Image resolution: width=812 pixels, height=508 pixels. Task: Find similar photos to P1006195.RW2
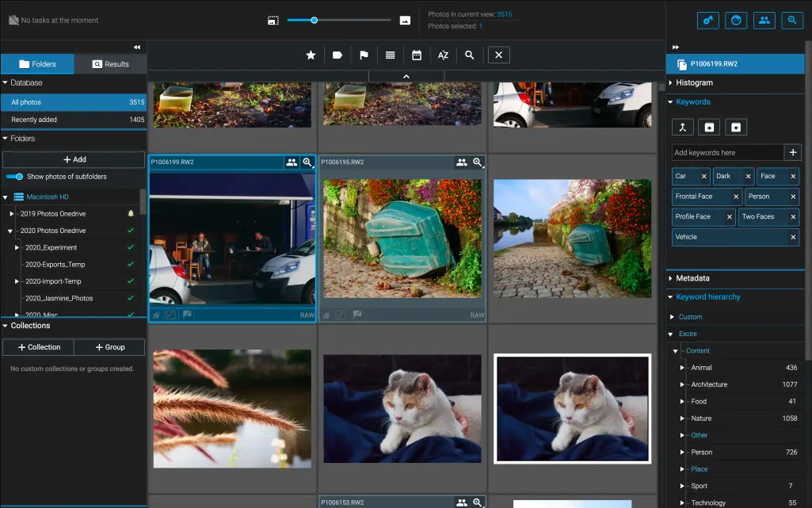(478, 162)
